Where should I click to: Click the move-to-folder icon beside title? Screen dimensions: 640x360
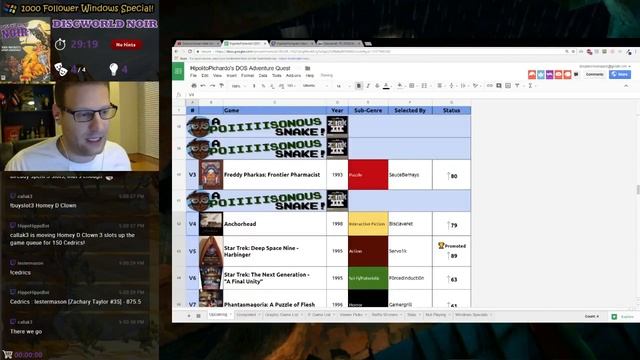pyautogui.click(x=308, y=68)
